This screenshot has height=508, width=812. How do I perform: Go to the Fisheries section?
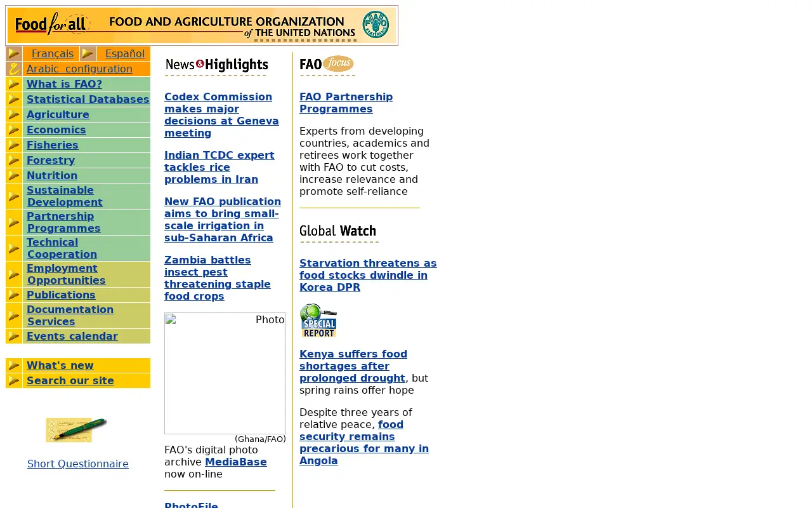[x=53, y=145]
